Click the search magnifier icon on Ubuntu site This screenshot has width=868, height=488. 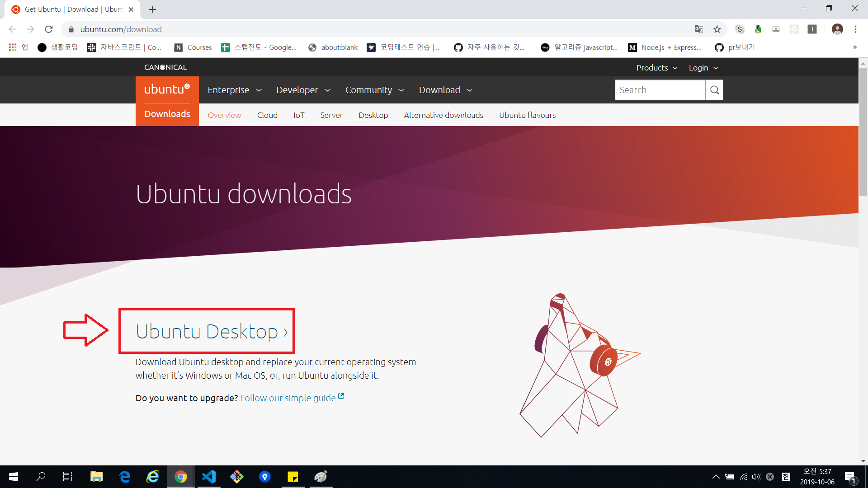point(714,90)
